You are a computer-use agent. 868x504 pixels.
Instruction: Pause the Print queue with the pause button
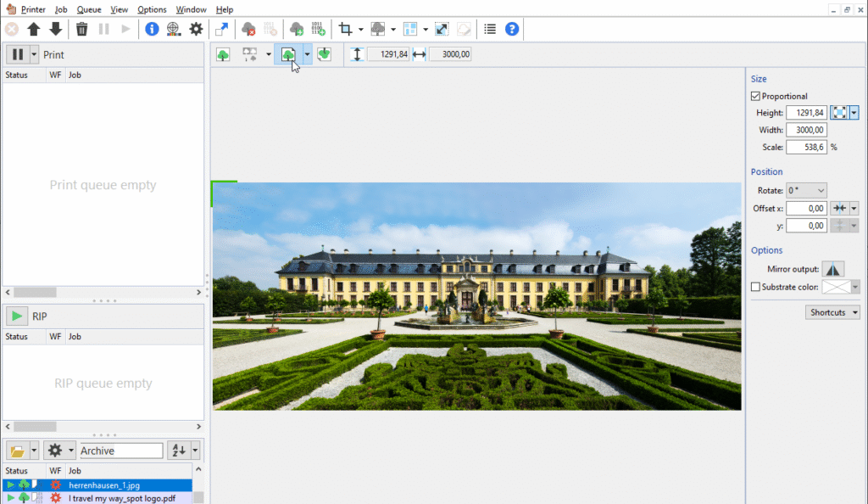[17, 54]
